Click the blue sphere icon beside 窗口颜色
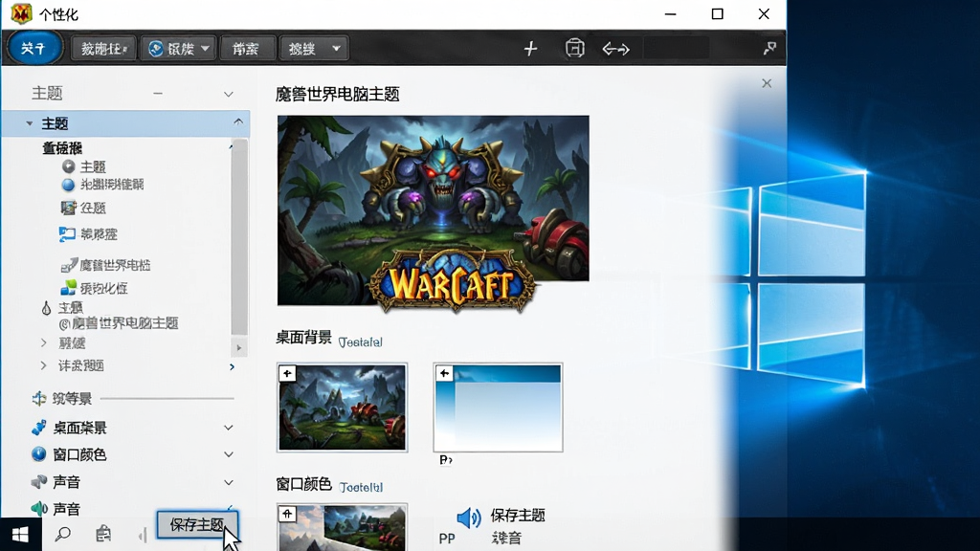The height and width of the screenshot is (551, 980). [x=38, y=454]
